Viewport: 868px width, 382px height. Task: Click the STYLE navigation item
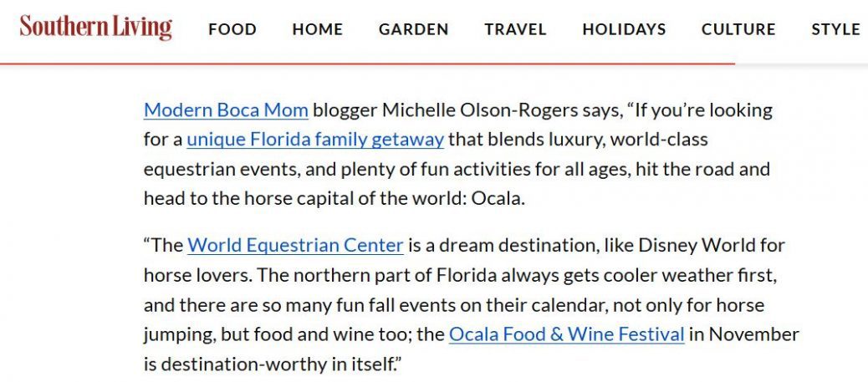point(835,29)
